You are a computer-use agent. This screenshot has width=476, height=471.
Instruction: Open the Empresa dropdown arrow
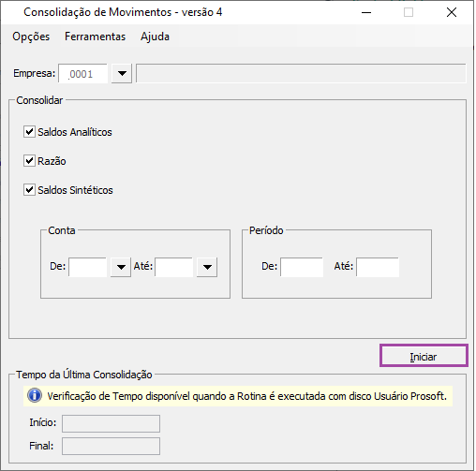(122, 74)
